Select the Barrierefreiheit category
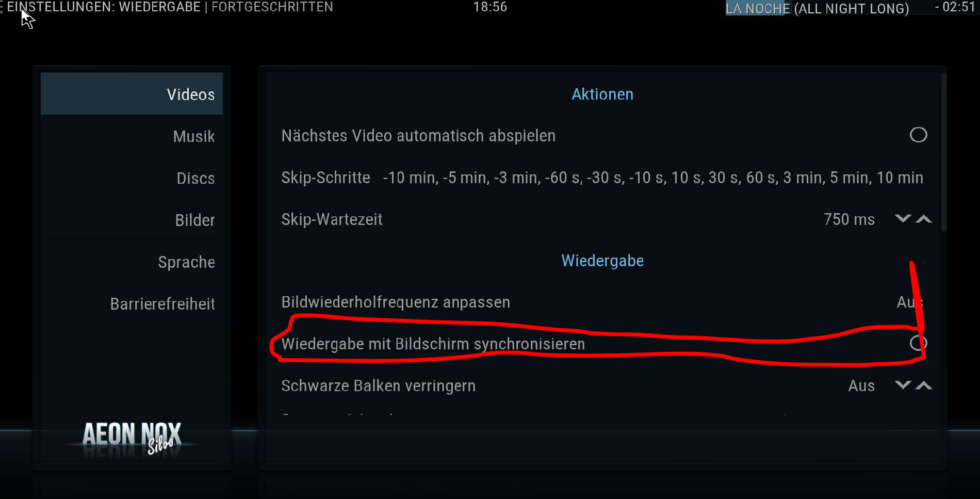 tap(132, 304)
